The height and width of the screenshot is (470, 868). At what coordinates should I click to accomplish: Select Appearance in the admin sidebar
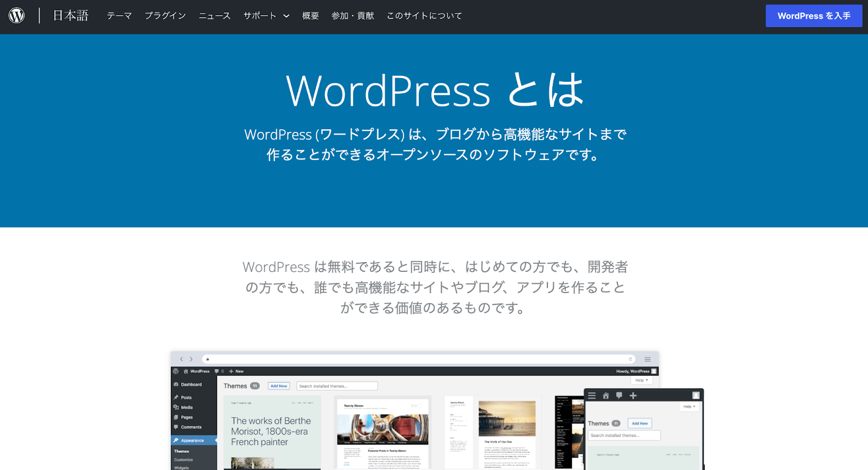click(x=194, y=440)
